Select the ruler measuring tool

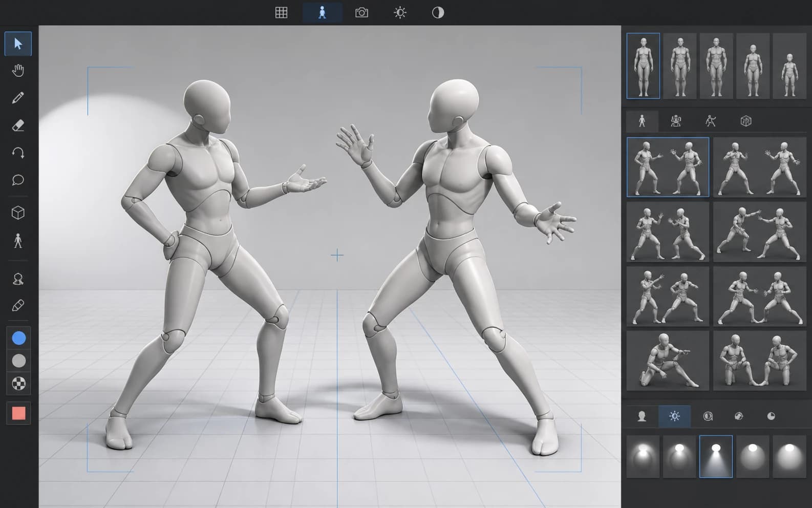(18, 306)
